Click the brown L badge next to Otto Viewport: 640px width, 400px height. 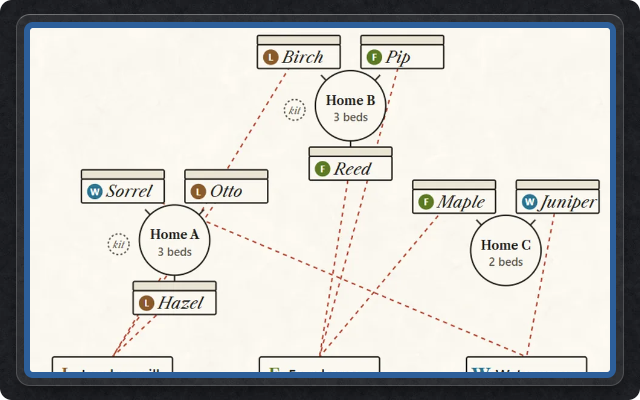(x=198, y=191)
